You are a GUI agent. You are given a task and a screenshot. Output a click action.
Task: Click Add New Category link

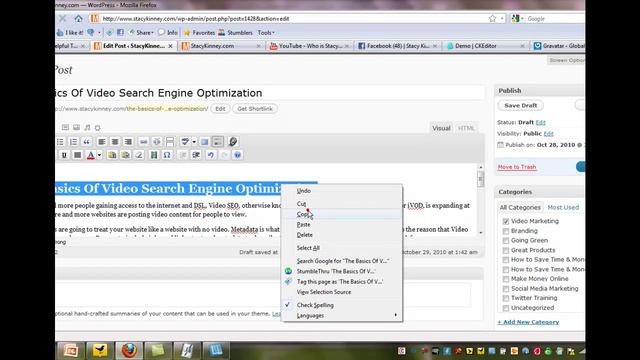[x=528, y=322]
